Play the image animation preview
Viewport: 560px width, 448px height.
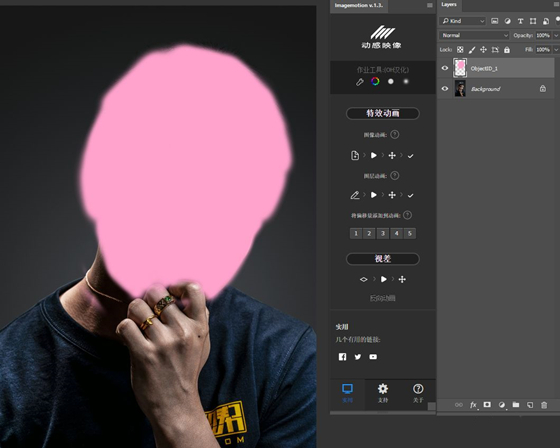pyautogui.click(x=374, y=155)
